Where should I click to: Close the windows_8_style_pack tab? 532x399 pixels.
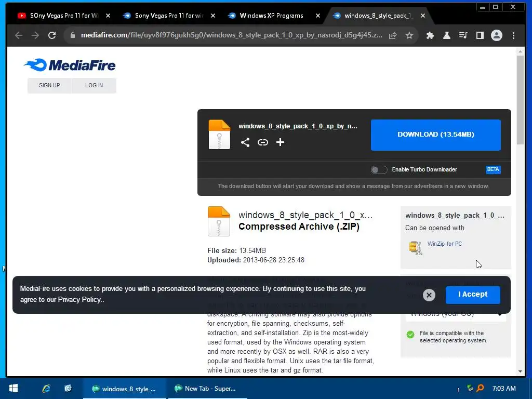(423, 16)
